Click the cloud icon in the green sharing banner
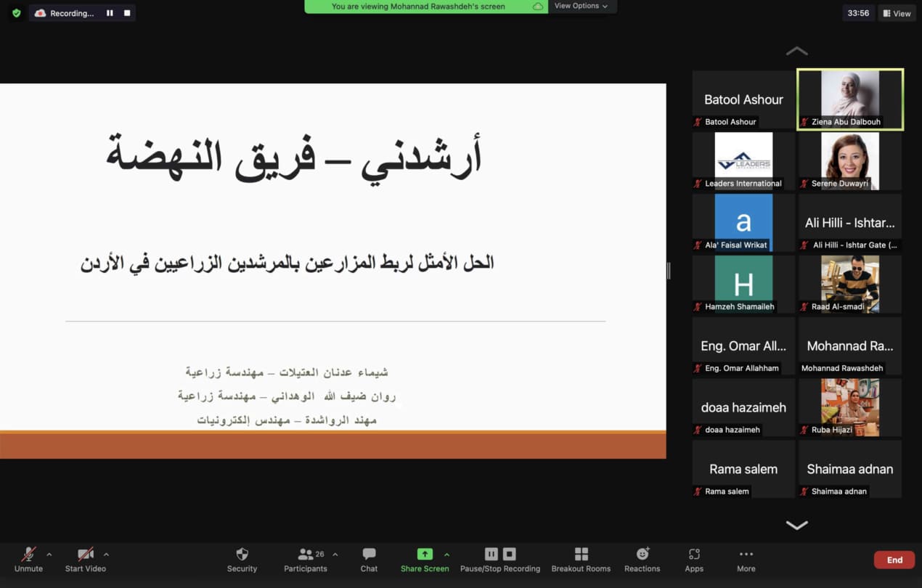Viewport: 922px width, 588px height. [537, 7]
